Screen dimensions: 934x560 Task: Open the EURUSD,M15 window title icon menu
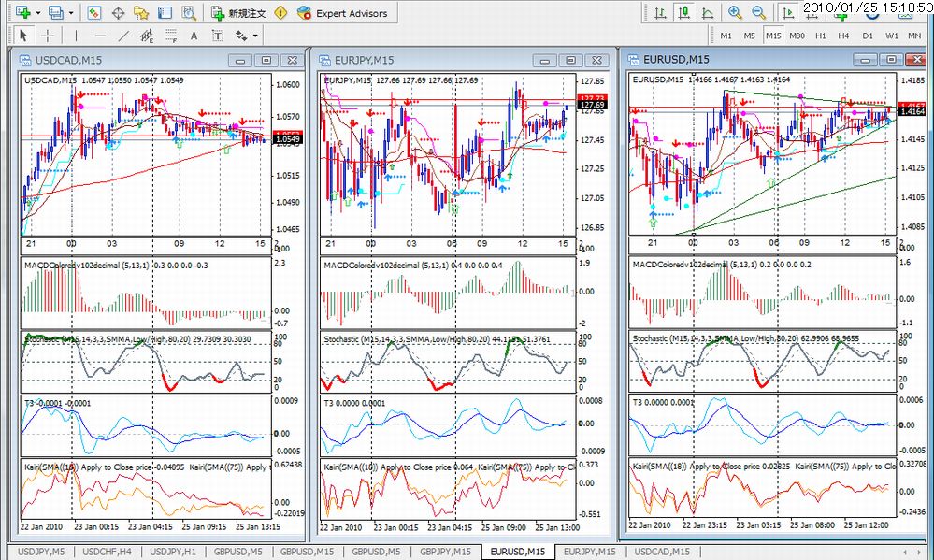pos(633,59)
